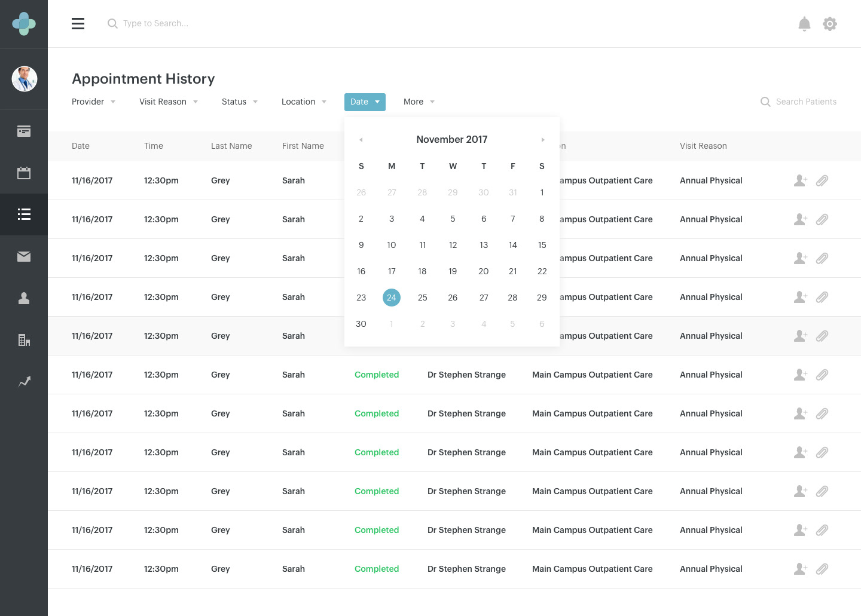Click add-person icon in fourth row

tap(801, 297)
